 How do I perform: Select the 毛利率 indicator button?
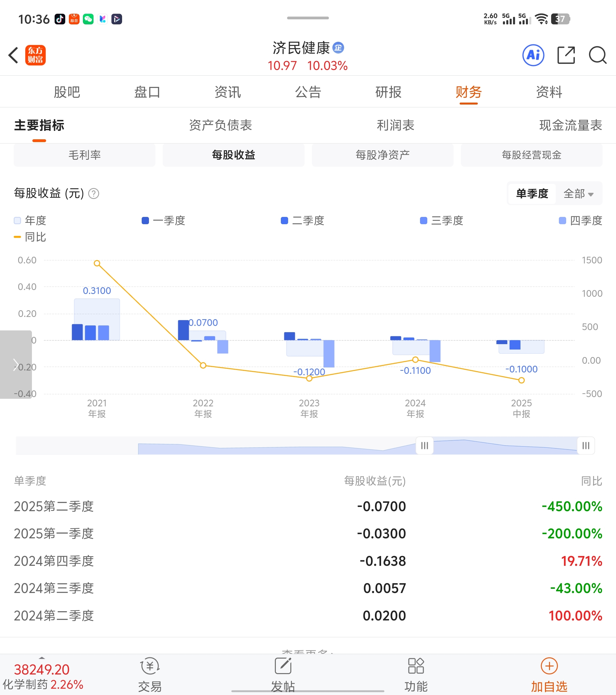coord(85,155)
